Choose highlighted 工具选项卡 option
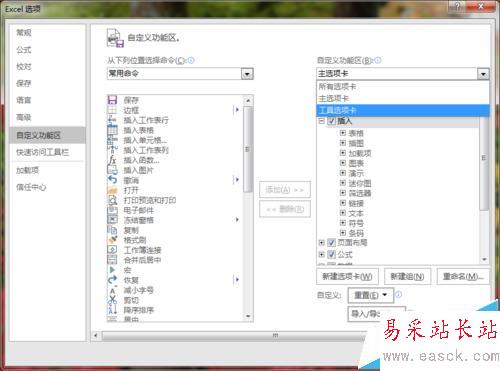The height and width of the screenshot is (371, 500). pos(402,110)
